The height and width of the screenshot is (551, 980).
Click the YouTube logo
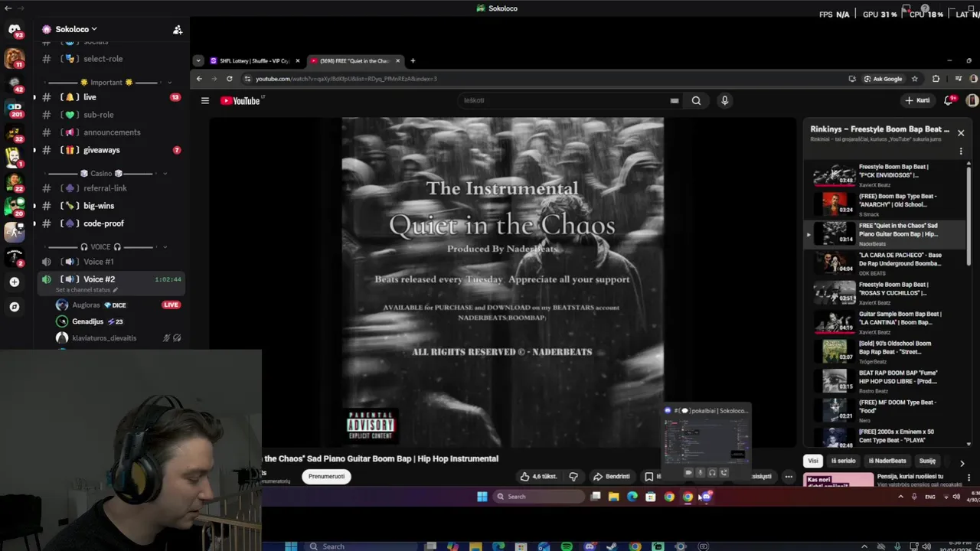240,100
